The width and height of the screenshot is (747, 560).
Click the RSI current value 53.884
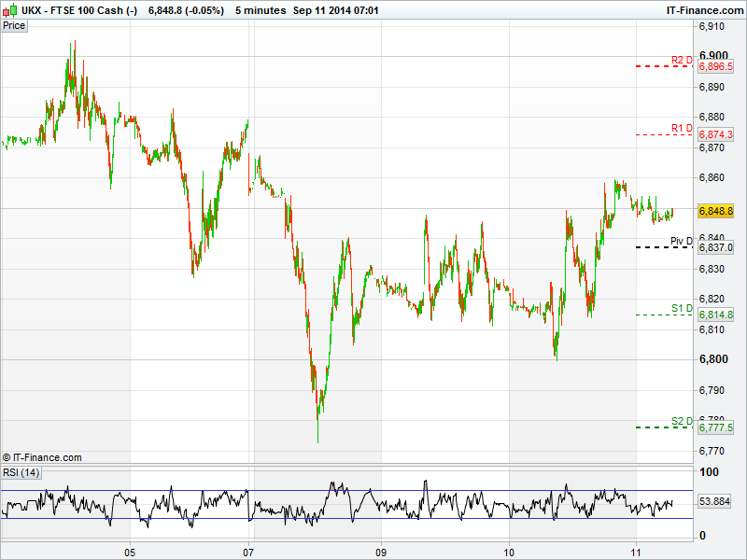(x=714, y=502)
